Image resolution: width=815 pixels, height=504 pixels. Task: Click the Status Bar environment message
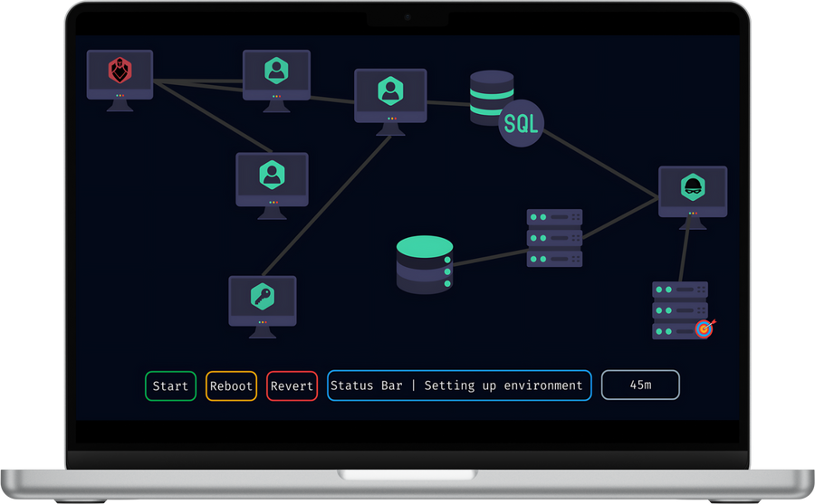[x=459, y=385]
